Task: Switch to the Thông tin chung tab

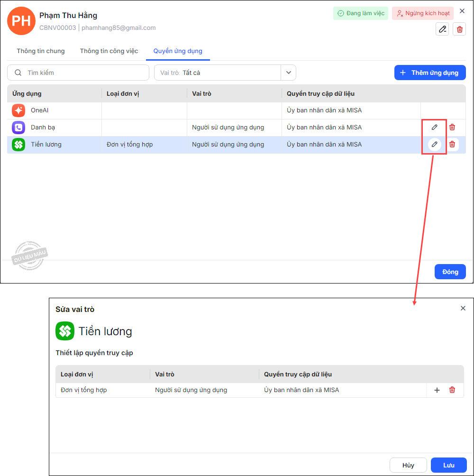Action: [x=41, y=51]
